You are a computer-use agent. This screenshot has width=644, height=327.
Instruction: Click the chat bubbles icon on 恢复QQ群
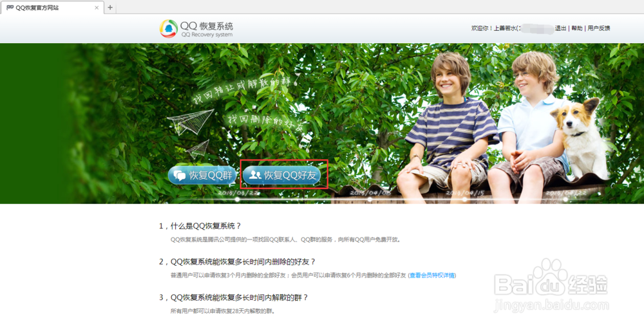pyautogui.click(x=180, y=176)
